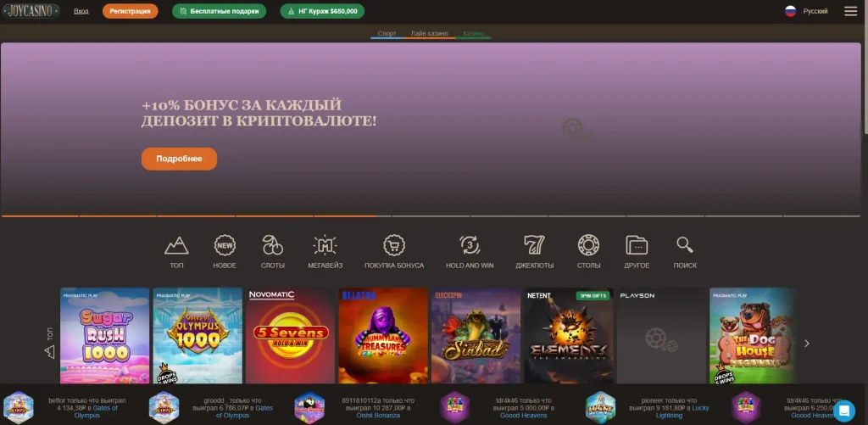Viewport: 868px width, 425px height.
Task: Click the Подробнее banner button
Action: [x=180, y=159]
